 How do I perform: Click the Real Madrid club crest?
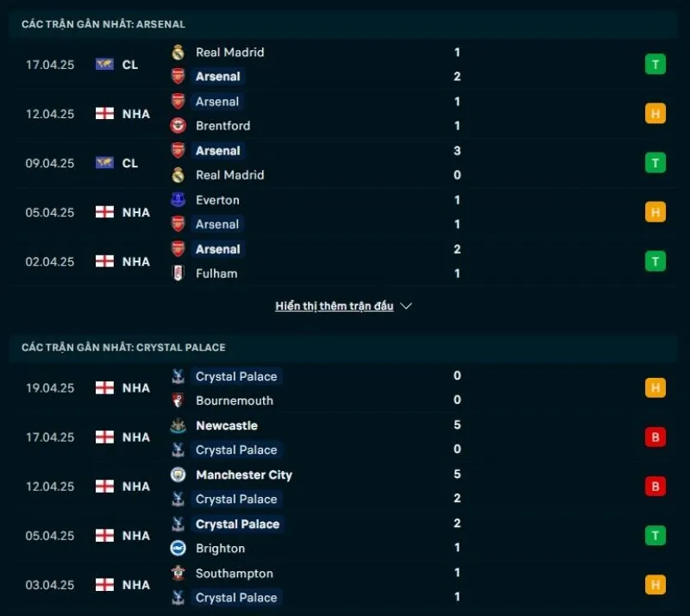click(x=178, y=52)
